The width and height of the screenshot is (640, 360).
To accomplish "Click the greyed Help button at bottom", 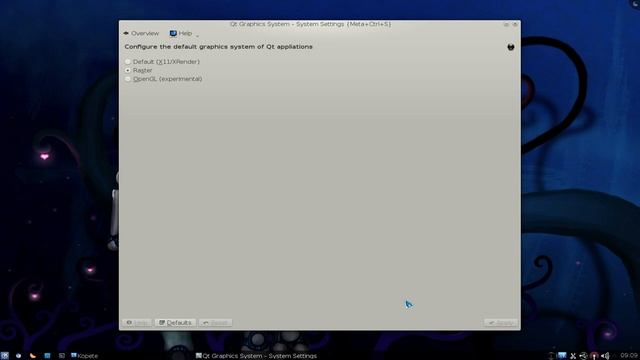I will [x=137, y=322].
